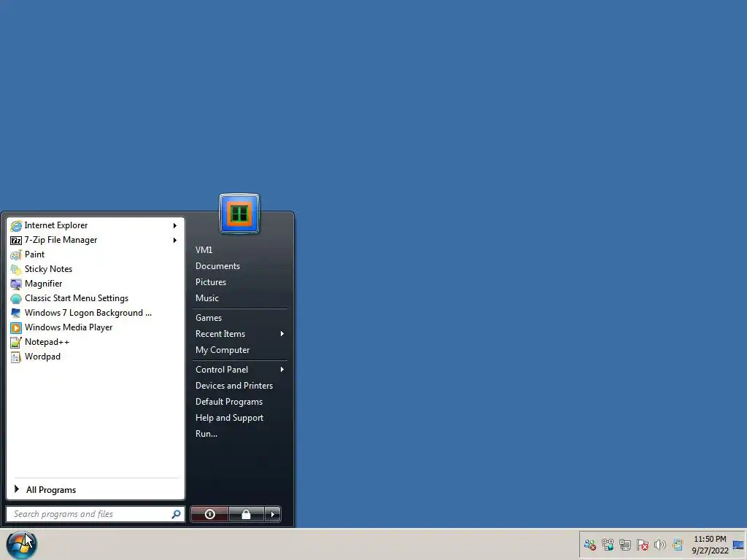747x560 pixels.
Task: Click the Search programs and files box
Action: [x=96, y=514]
